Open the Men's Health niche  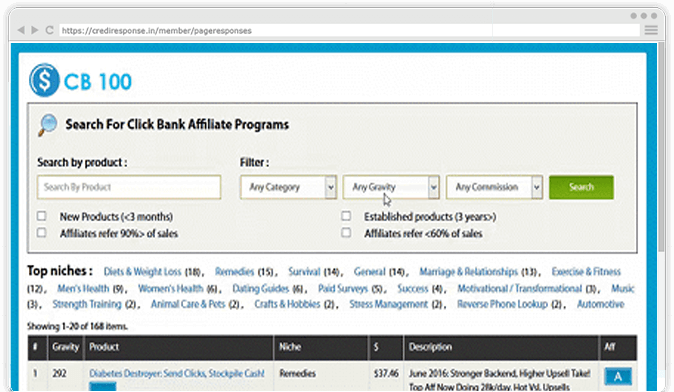83,288
